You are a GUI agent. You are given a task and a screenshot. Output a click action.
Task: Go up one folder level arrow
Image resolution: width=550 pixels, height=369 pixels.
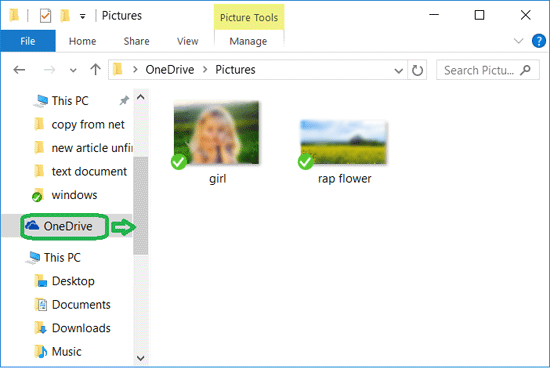point(95,69)
